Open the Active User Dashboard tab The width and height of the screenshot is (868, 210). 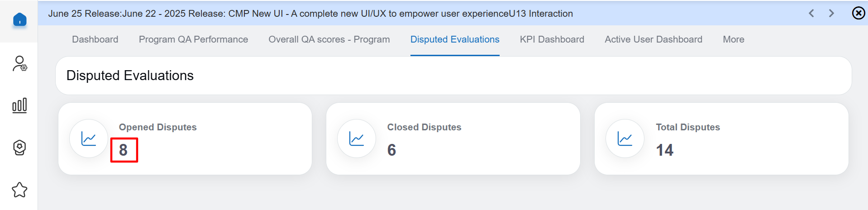(x=653, y=39)
